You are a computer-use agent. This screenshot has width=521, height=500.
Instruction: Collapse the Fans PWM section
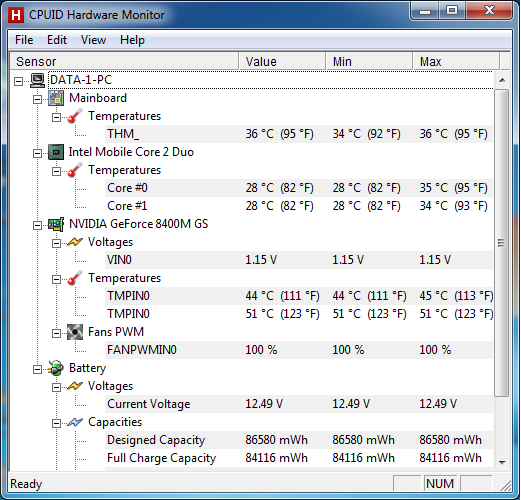[56, 333]
